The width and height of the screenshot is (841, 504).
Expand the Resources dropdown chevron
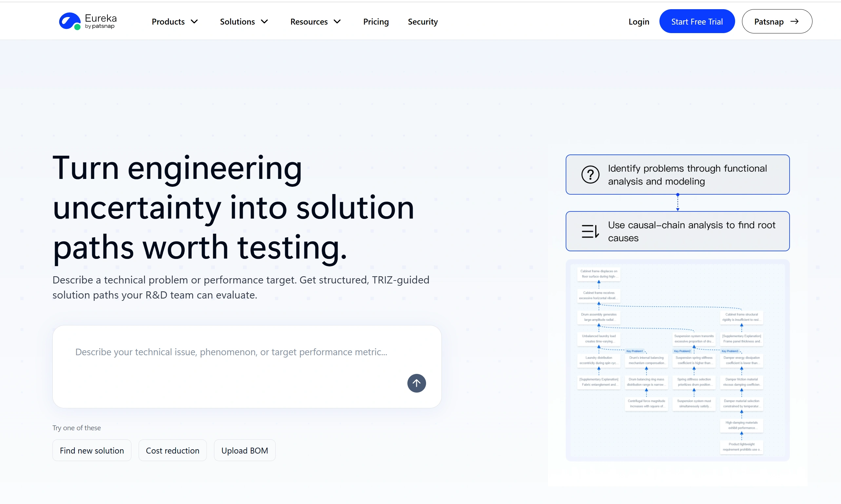point(337,22)
